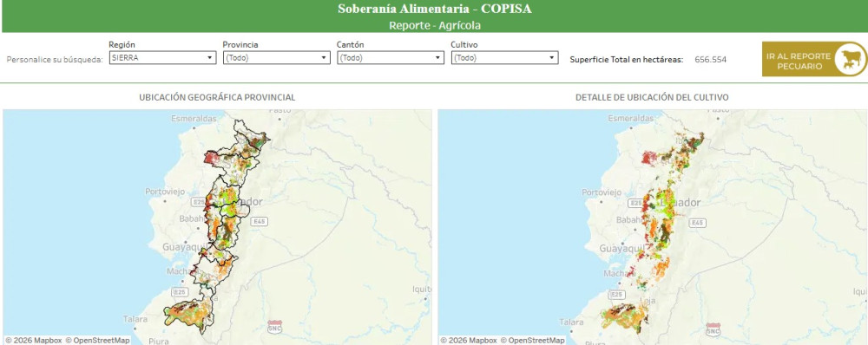Viewport: 868px width, 345px height.
Task: Open the Región dropdown showing SIERRA
Action: click(x=163, y=57)
